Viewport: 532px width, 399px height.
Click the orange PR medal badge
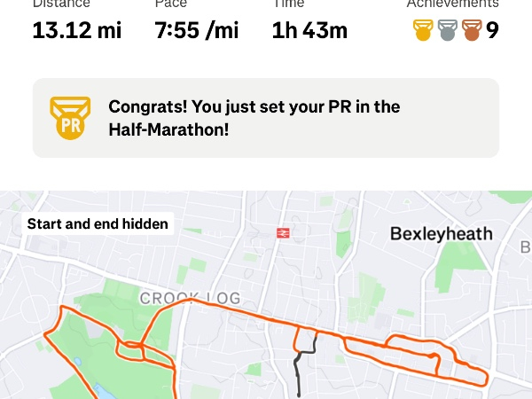[x=70, y=118]
